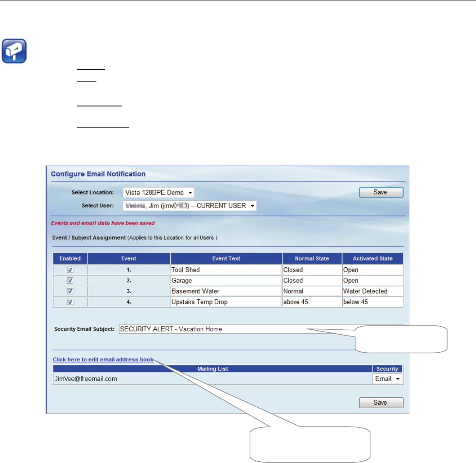Click the bottom Save button
The image size is (476, 463).
pyautogui.click(x=381, y=403)
